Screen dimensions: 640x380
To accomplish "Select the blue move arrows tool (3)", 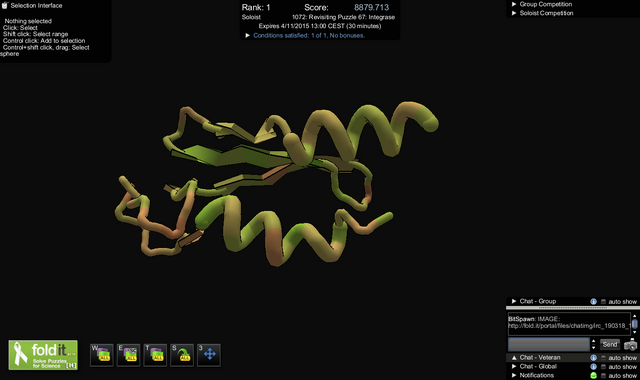I will click(x=209, y=355).
